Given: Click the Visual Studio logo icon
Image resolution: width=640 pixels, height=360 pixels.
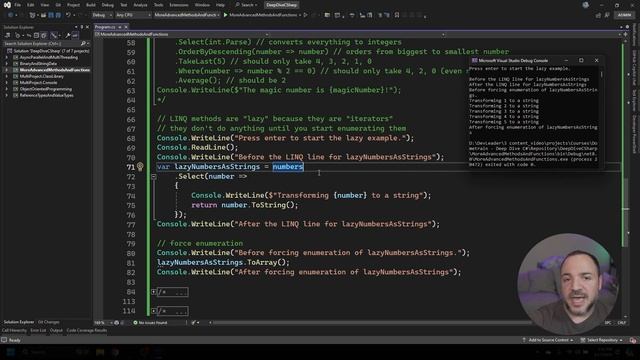Looking at the screenshot, I should coord(7,5).
